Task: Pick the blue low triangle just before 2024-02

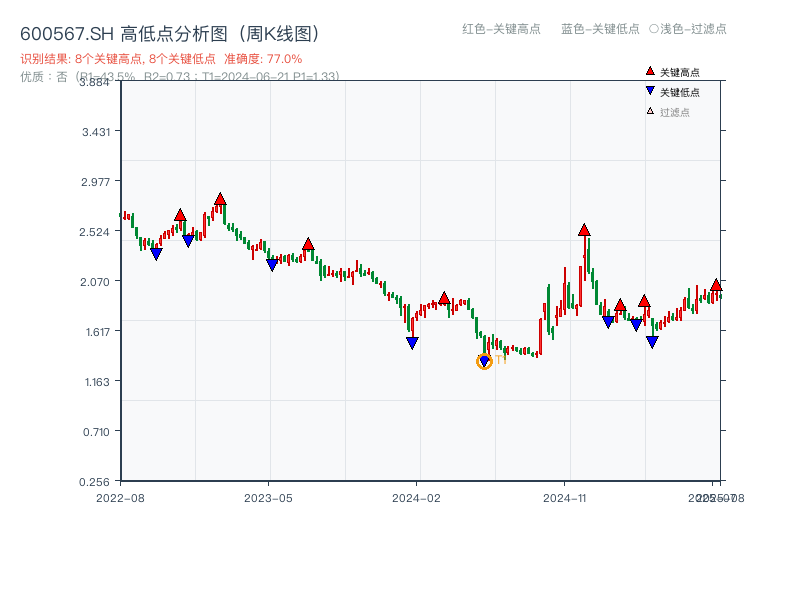Action: (x=412, y=343)
